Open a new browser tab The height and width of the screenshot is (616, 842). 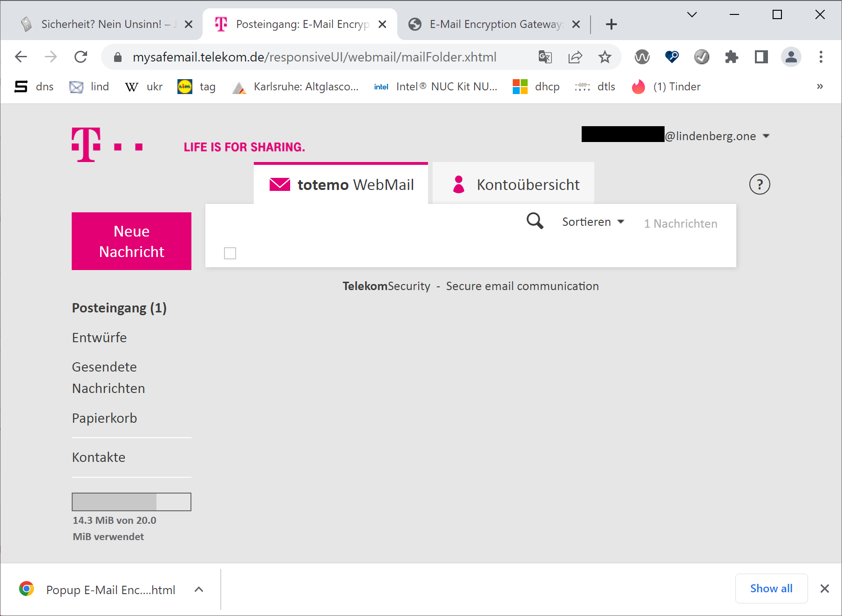tap(611, 24)
